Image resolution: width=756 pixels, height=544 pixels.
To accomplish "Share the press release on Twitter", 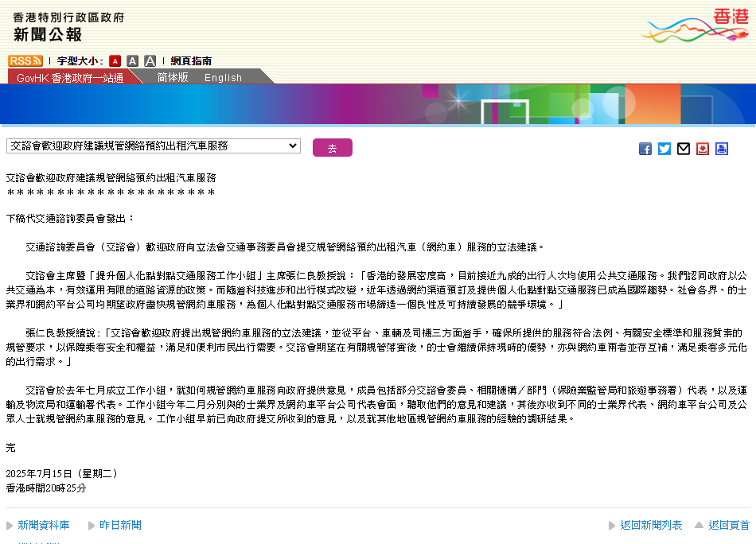I will click(x=664, y=149).
